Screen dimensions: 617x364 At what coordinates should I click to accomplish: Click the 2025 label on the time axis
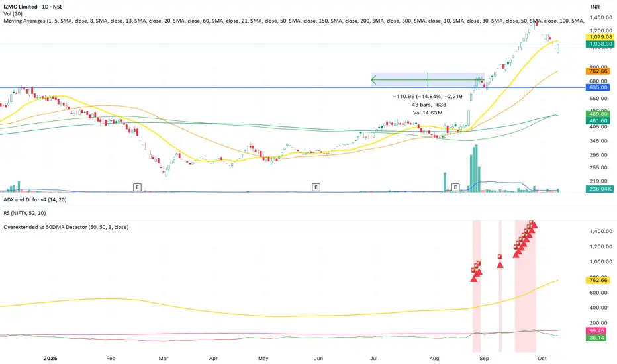coord(50,359)
